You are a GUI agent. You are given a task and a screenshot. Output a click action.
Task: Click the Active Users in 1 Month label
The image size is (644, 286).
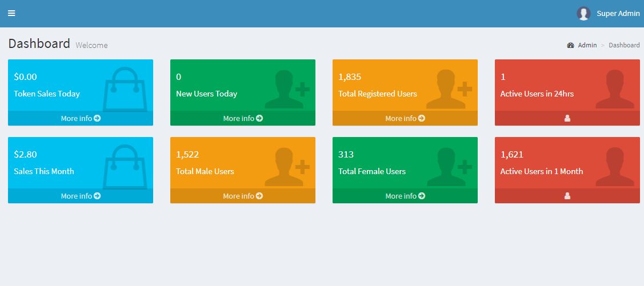click(x=541, y=171)
